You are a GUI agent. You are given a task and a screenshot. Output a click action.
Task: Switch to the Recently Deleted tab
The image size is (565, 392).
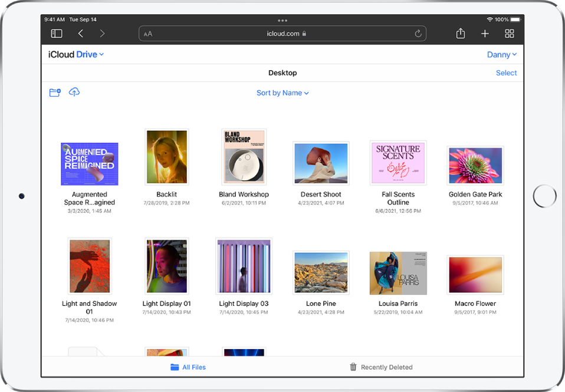pos(381,367)
